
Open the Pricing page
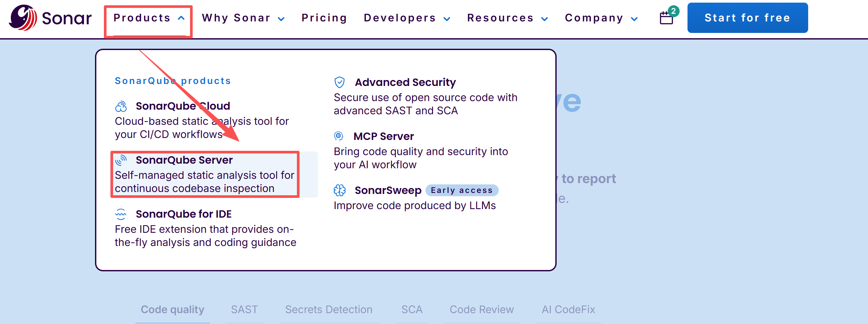pos(325,18)
